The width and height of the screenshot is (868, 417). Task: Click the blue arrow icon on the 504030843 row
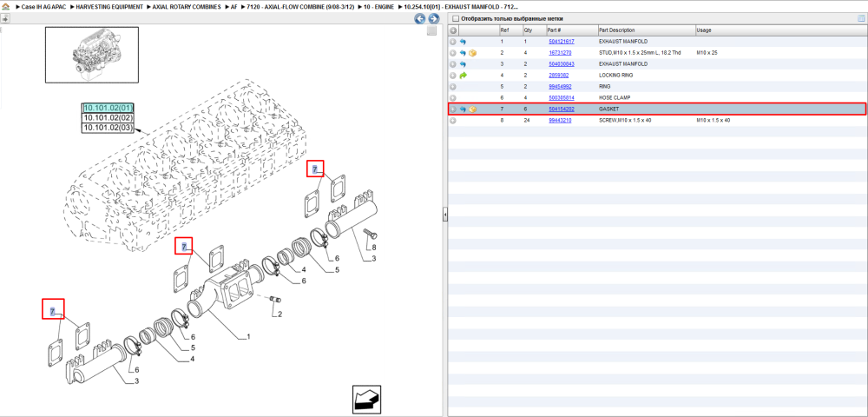463,64
